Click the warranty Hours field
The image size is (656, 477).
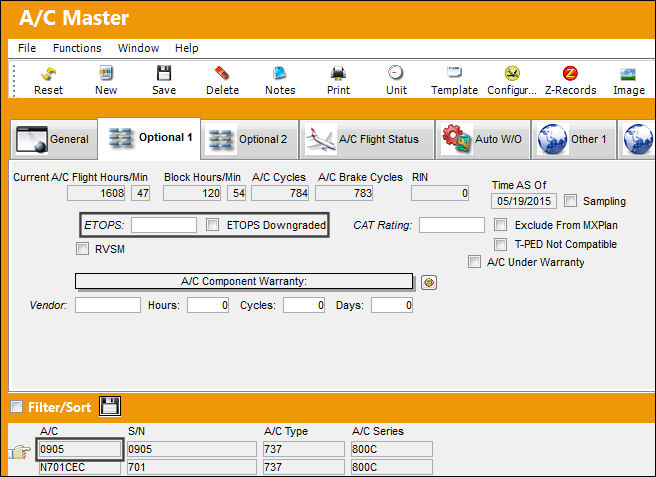pyautogui.click(x=208, y=305)
